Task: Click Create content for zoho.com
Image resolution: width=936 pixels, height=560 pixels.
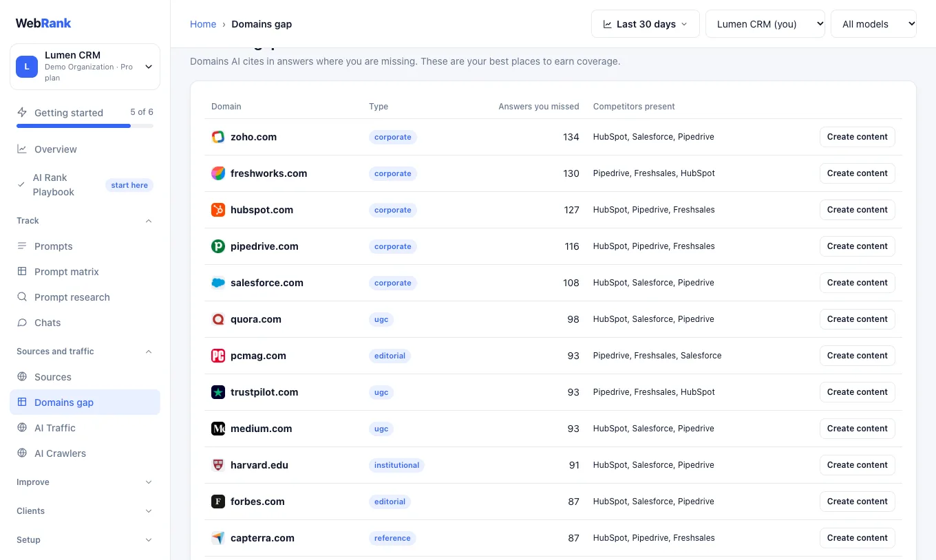Action: tap(857, 137)
